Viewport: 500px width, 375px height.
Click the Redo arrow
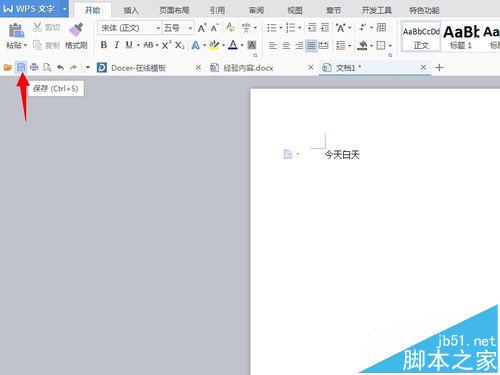(73, 68)
